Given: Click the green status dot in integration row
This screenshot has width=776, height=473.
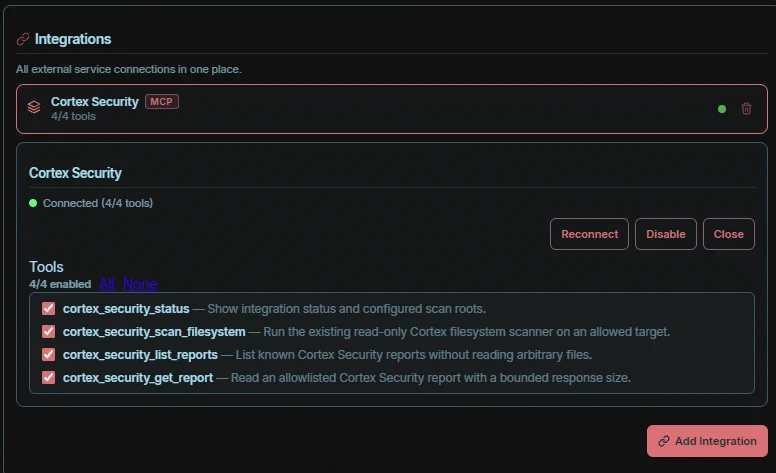Looking at the screenshot, I should pyautogui.click(x=722, y=109).
